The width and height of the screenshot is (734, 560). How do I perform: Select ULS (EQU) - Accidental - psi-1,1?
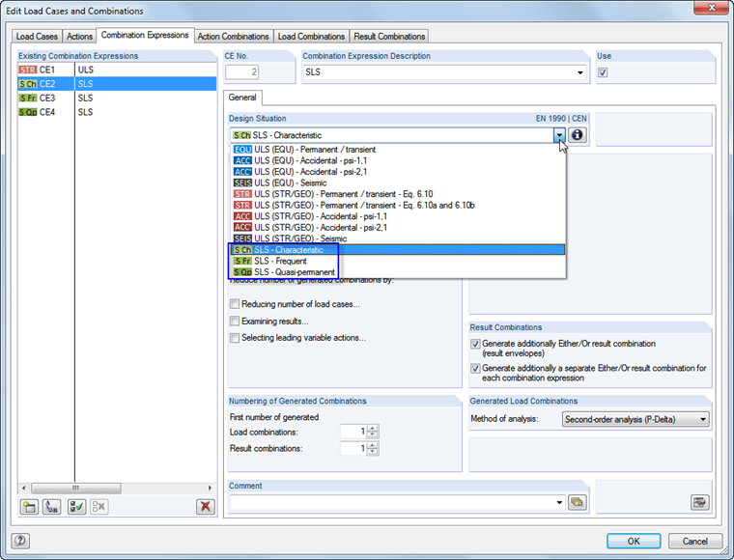[x=398, y=161]
